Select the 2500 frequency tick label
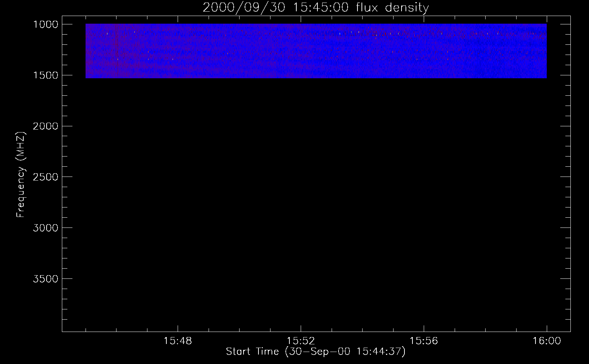The image size is (589, 364). coord(46,177)
